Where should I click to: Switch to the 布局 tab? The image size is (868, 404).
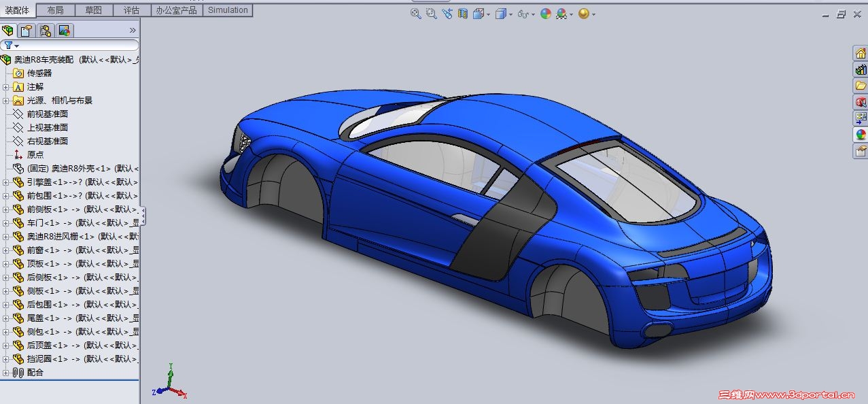click(x=56, y=10)
